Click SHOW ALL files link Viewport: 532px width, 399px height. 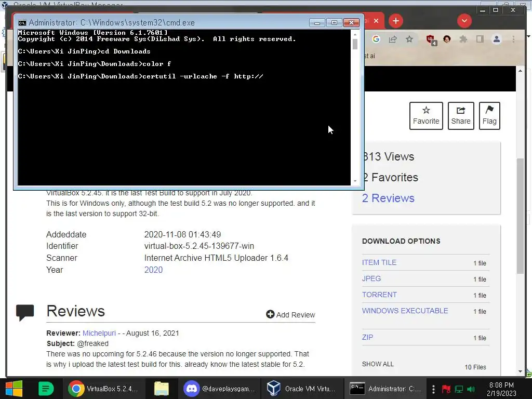point(378,364)
